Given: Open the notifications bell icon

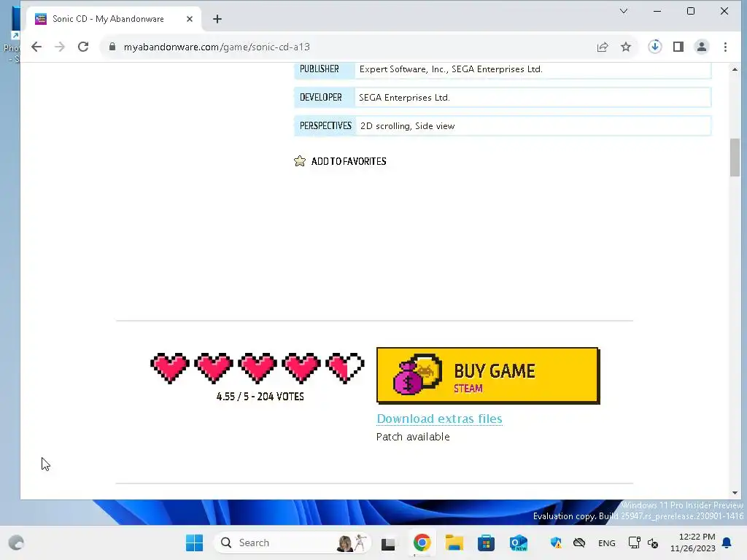Looking at the screenshot, I should [727, 542].
